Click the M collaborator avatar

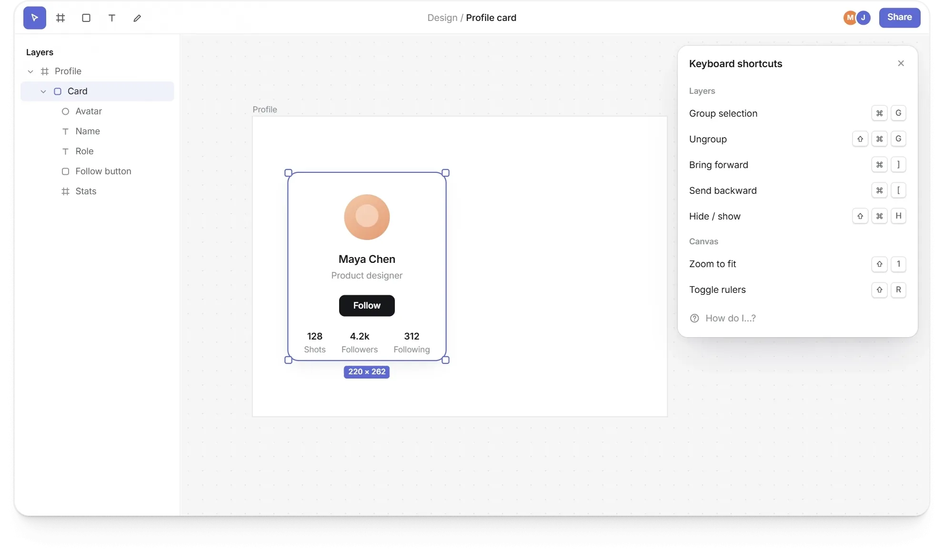pos(850,18)
